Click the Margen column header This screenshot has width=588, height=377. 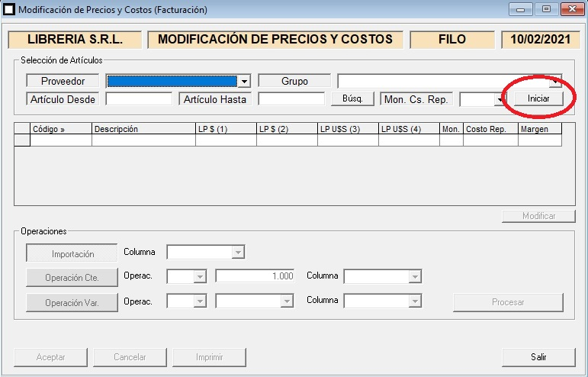539,129
